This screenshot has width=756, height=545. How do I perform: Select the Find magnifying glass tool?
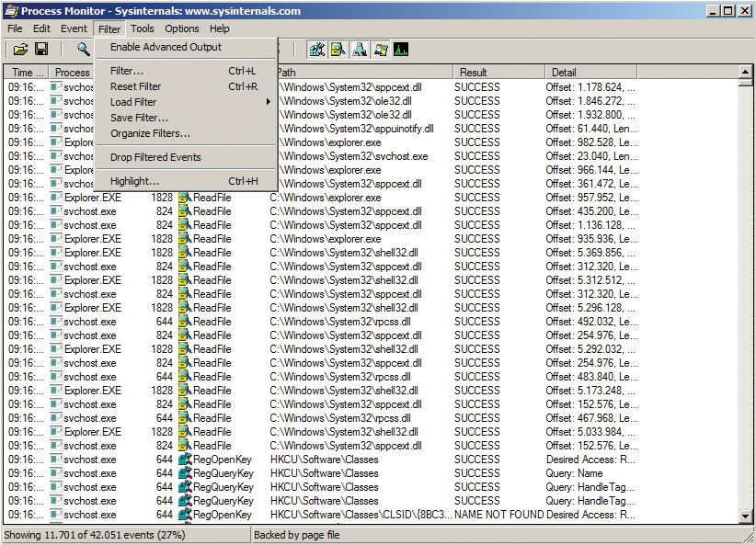pyautogui.click(x=84, y=49)
